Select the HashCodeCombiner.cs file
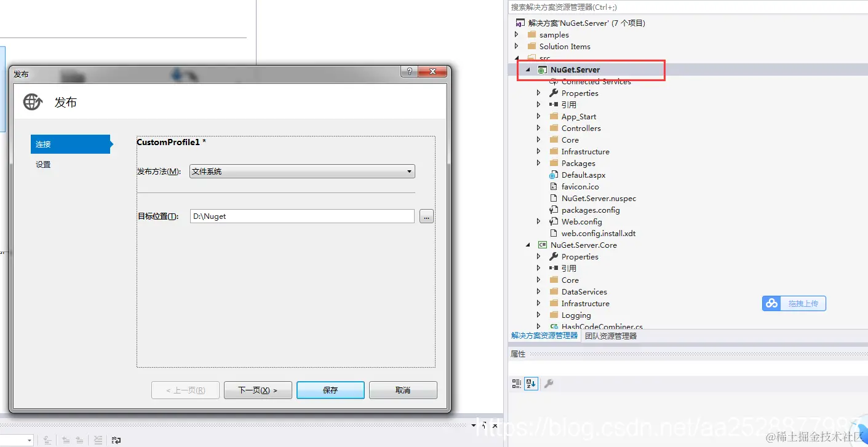This screenshot has height=447, width=868. coord(602,326)
